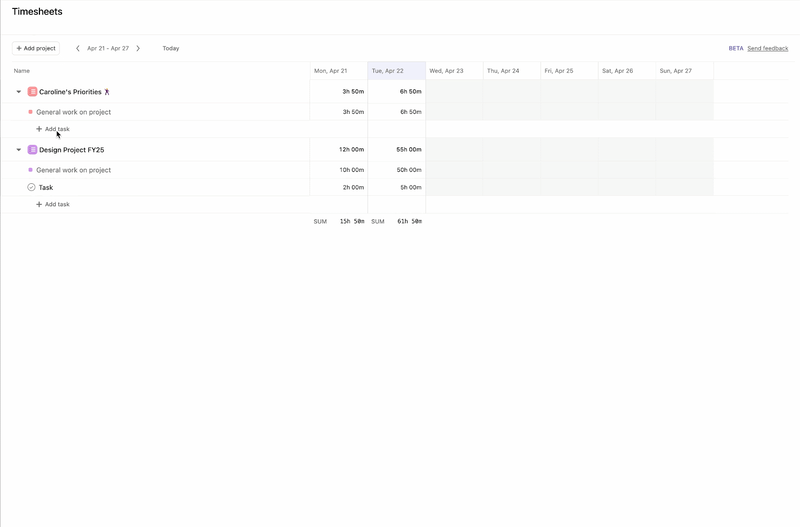Screen dimensions: 800x527
Task: Click plus icon of Add task under Caroline's Priorities
Action: coord(39,129)
